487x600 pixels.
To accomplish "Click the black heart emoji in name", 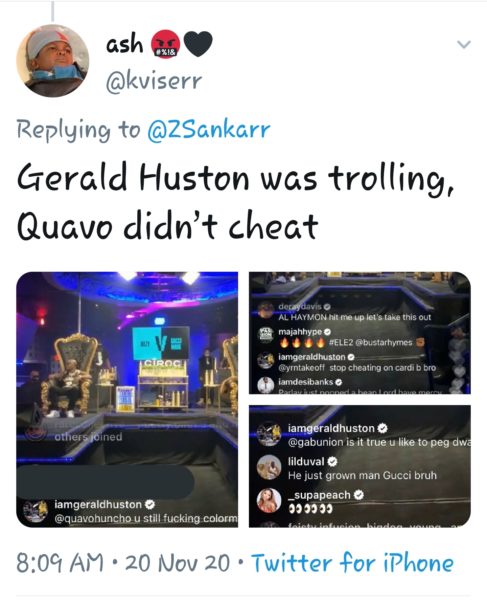I will pyautogui.click(x=198, y=44).
